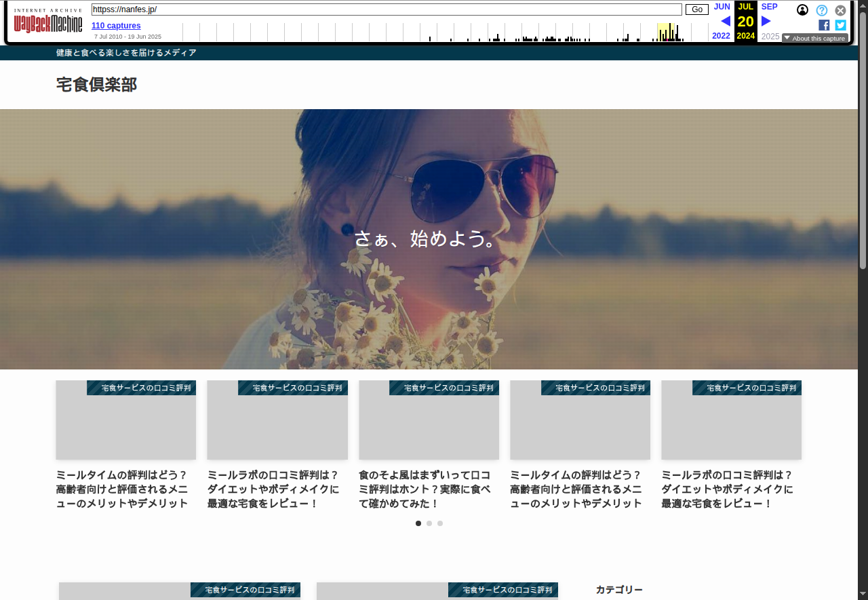Go to next capture arrow
Image resolution: width=868 pixels, height=600 pixels.
coord(766,21)
